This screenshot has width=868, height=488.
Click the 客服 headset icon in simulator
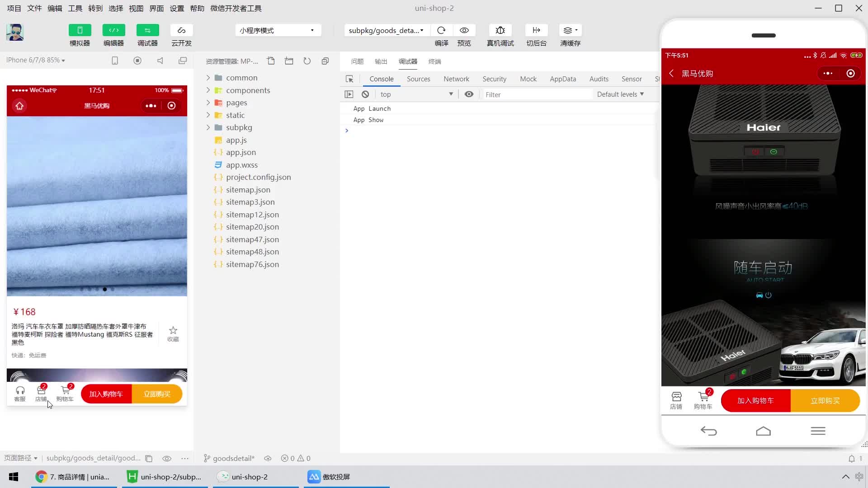pyautogui.click(x=20, y=393)
